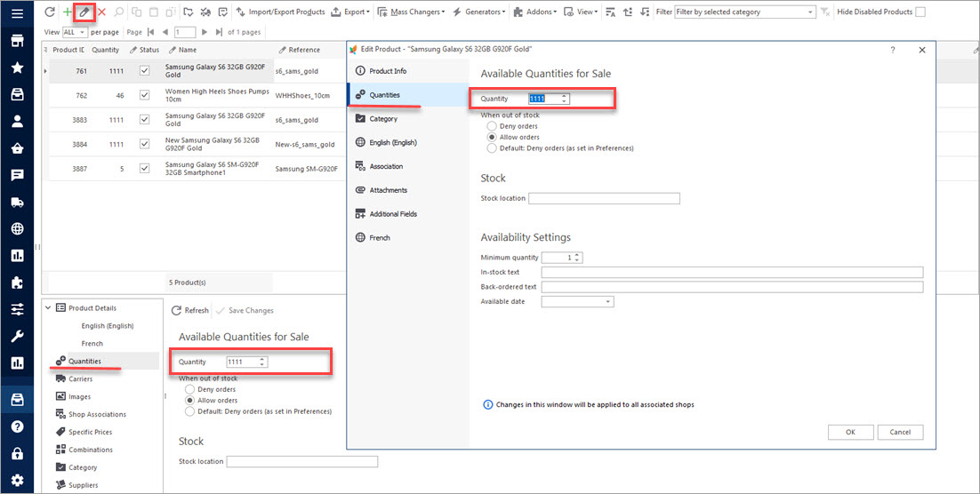Open the wrench tools sidebar icon

[x=18, y=336]
